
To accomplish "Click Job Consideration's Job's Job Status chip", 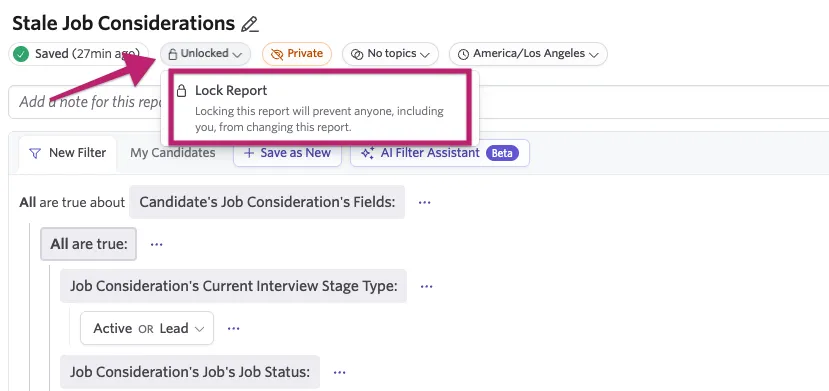I will coord(190,372).
